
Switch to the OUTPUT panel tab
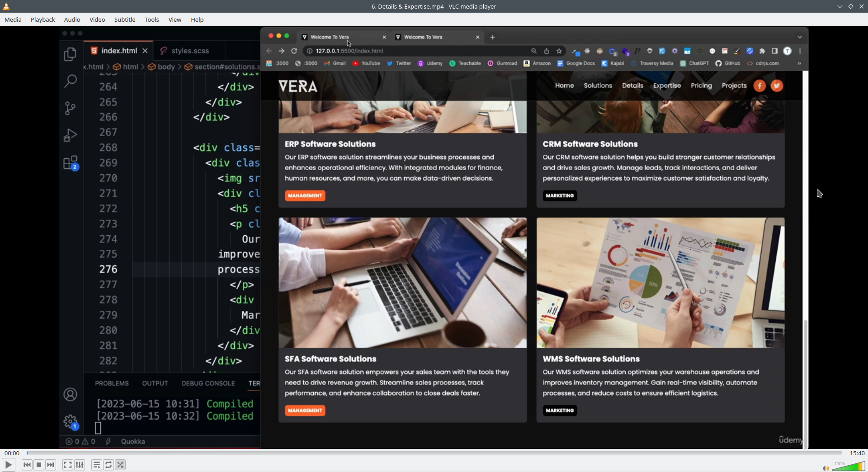pos(155,383)
